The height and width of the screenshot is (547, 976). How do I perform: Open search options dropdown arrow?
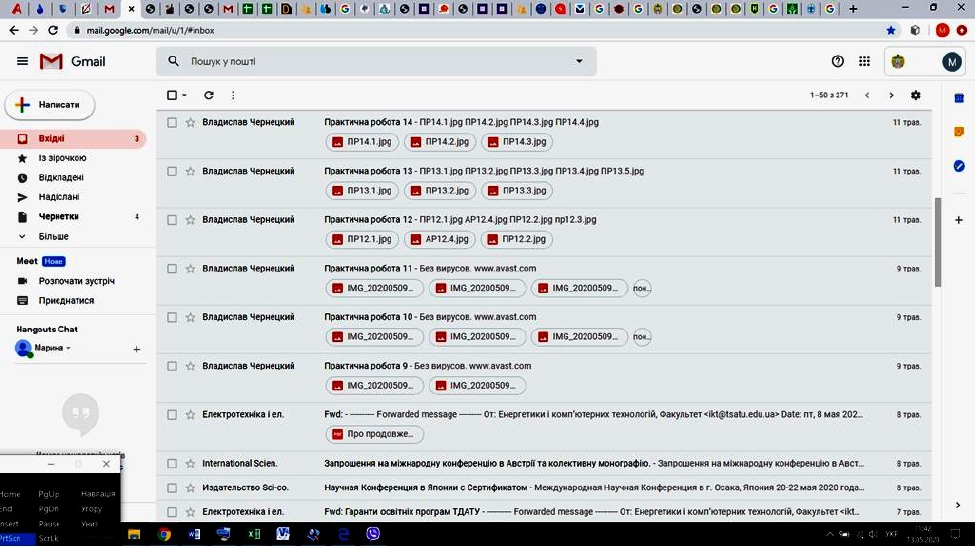[x=579, y=61]
